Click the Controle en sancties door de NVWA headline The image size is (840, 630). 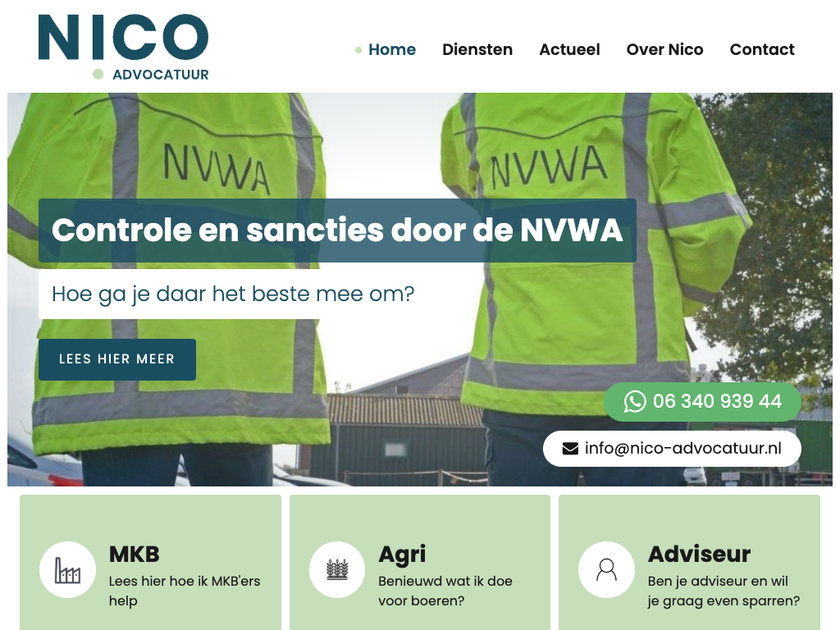(337, 231)
